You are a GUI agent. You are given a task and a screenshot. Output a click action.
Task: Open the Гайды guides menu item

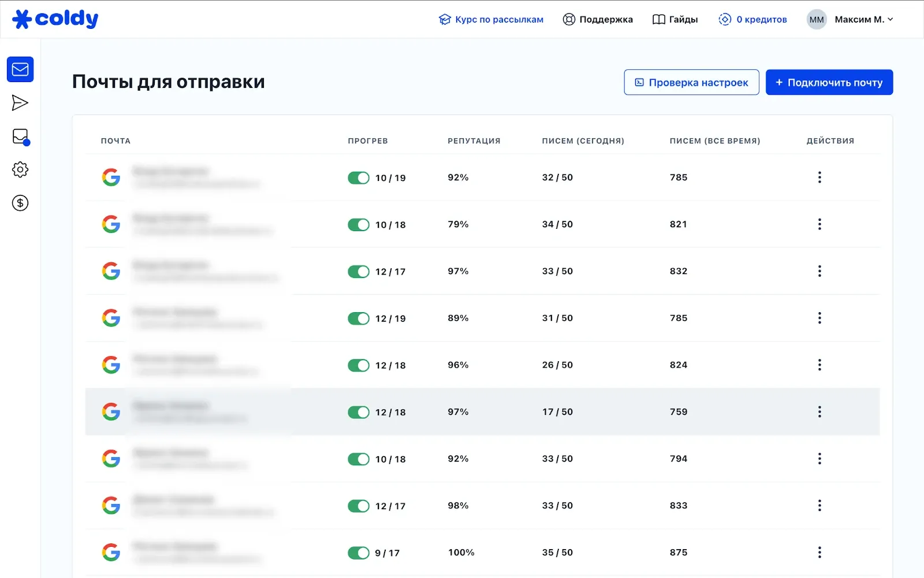point(675,20)
